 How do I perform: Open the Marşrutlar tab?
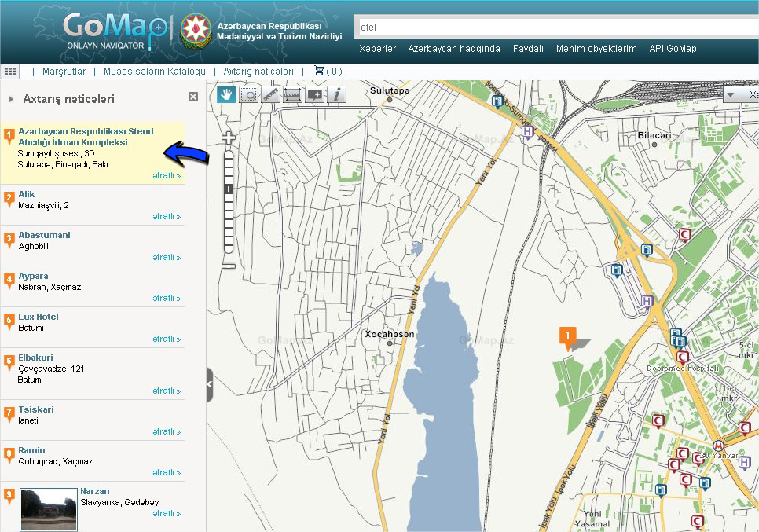(x=64, y=72)
